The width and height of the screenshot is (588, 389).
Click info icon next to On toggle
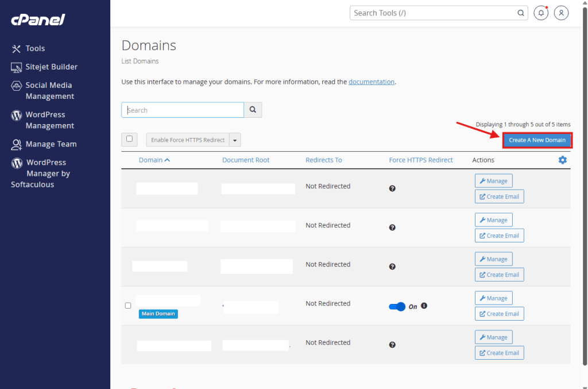(x=424, y=306)
